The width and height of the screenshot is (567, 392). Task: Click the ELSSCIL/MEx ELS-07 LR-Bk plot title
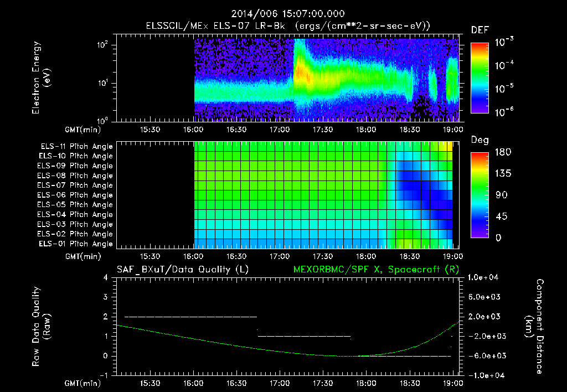[288, 26]
